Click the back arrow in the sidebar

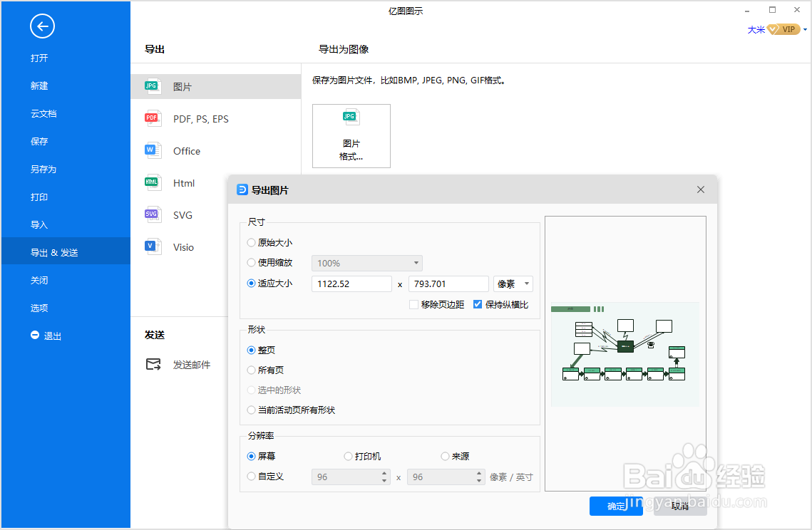point(42,26)
